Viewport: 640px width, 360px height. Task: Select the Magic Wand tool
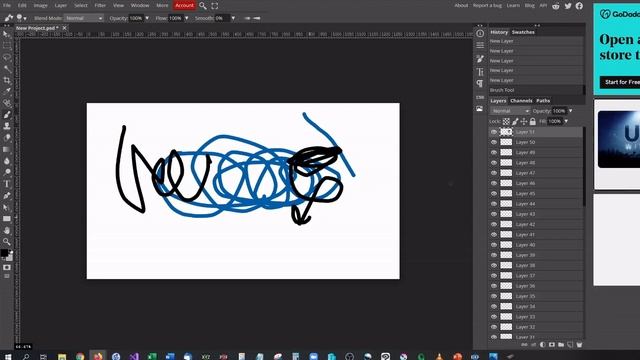[x=7, y=69]
